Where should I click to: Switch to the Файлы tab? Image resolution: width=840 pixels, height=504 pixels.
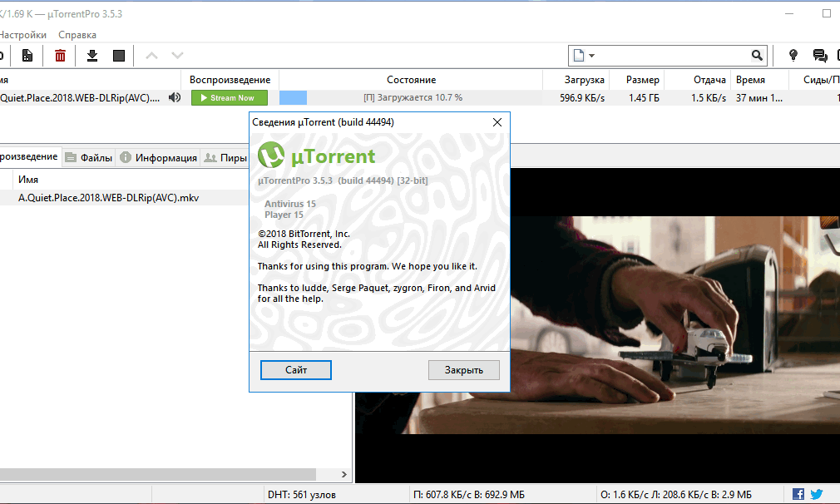tap(89, 157)
